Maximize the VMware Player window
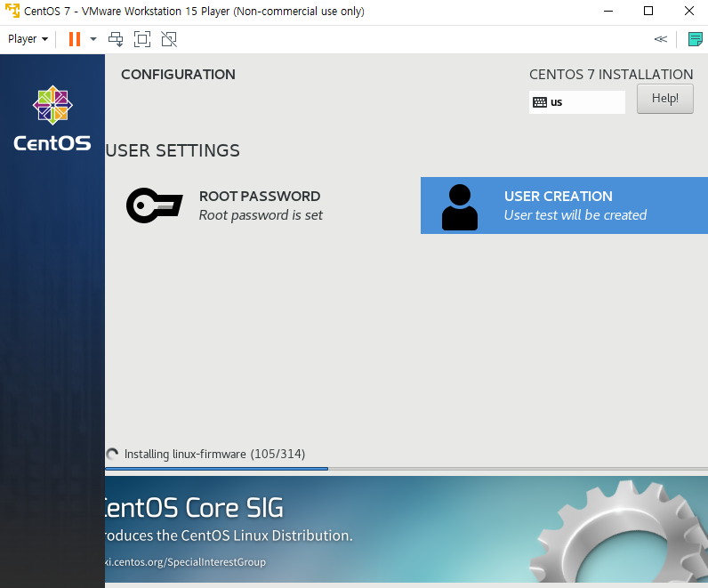The image size is (708, 588). point(648,11)
